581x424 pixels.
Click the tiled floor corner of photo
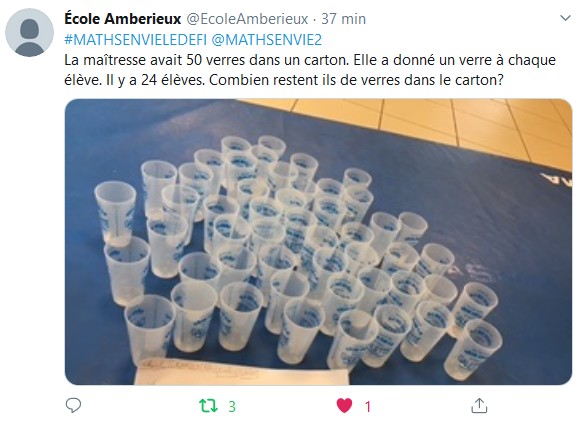[445, 124]
